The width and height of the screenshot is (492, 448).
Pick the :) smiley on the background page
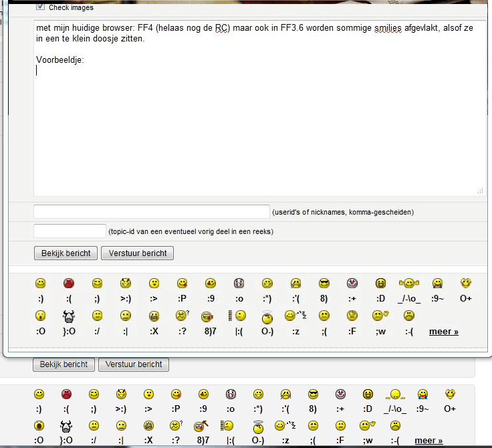click(x=39, y=394)
